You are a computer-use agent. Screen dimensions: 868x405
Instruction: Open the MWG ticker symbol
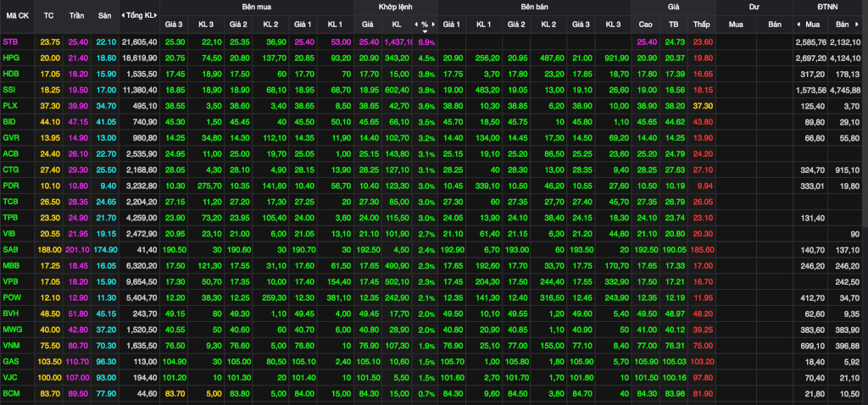coord(12,330)
